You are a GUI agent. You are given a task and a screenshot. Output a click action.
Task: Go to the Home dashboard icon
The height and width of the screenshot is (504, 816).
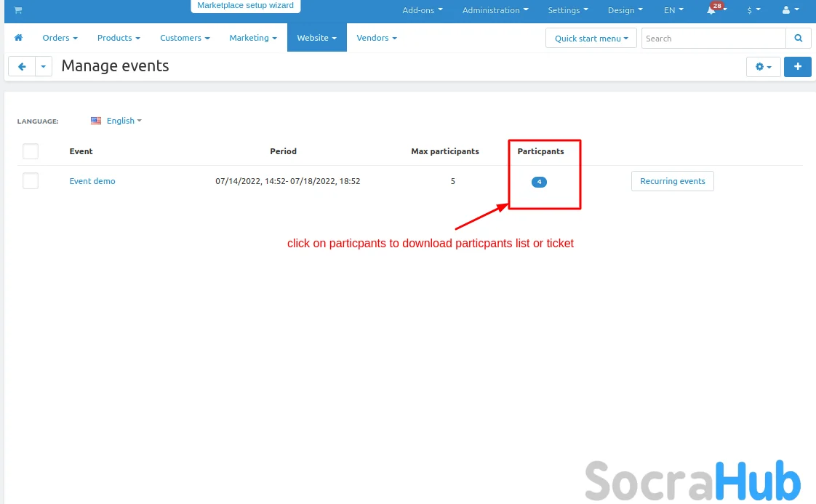[x=18, y=38]
